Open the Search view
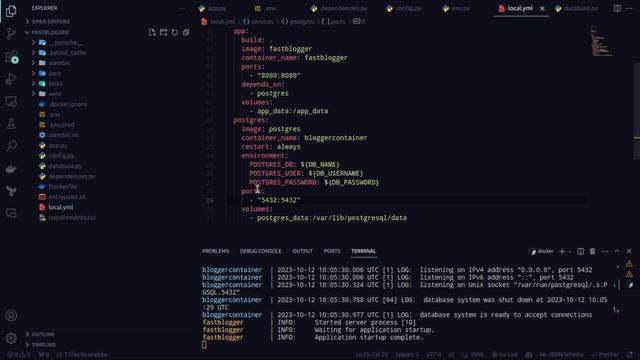This screenshot has width=640, height=360. (x=11, y=146)
